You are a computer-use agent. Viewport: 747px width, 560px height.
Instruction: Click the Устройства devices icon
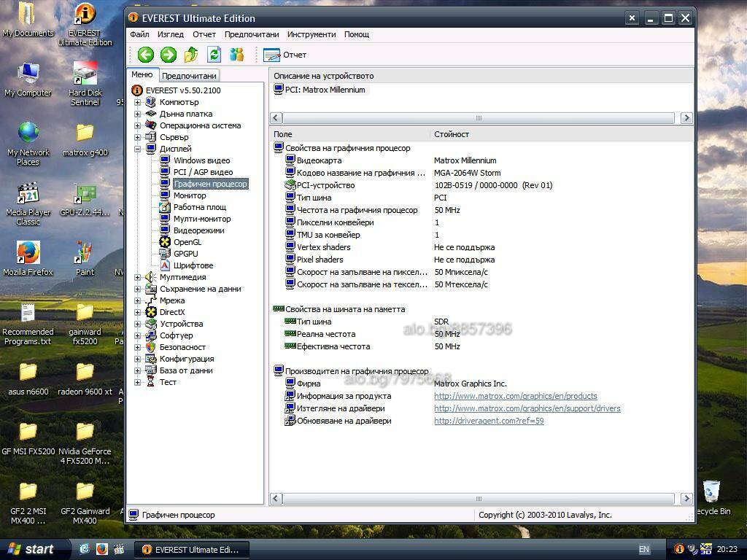tap(150, 324)
